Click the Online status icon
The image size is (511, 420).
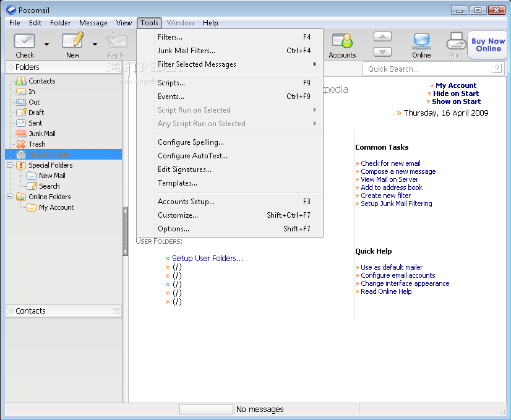pyautogui.click(x=422, y=41)
